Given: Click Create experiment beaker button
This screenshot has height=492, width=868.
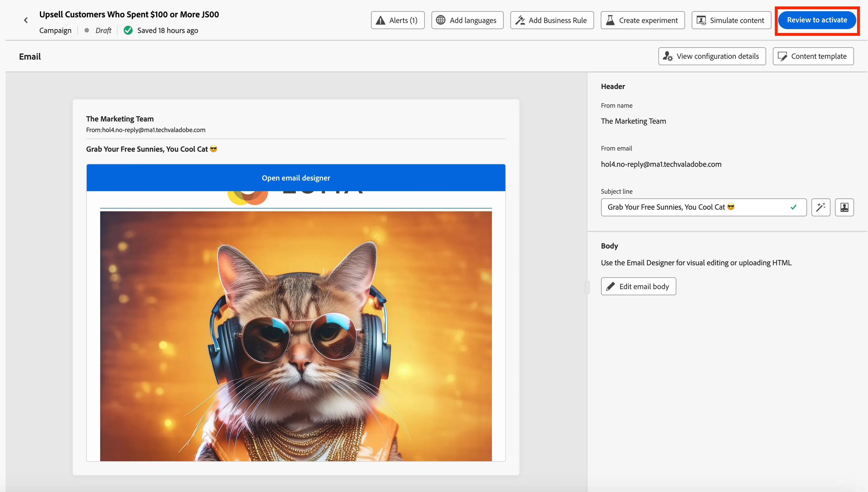Looking at the screenshot, I should tap(642, 20).
